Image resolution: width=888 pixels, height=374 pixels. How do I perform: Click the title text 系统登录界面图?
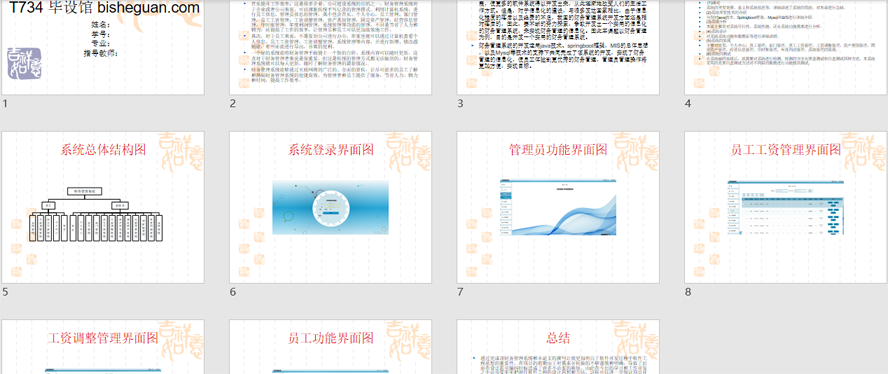point(331,150)
